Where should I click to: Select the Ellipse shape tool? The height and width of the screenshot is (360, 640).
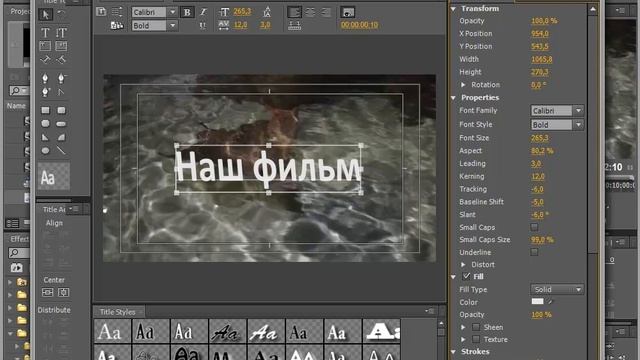point(45,151)
